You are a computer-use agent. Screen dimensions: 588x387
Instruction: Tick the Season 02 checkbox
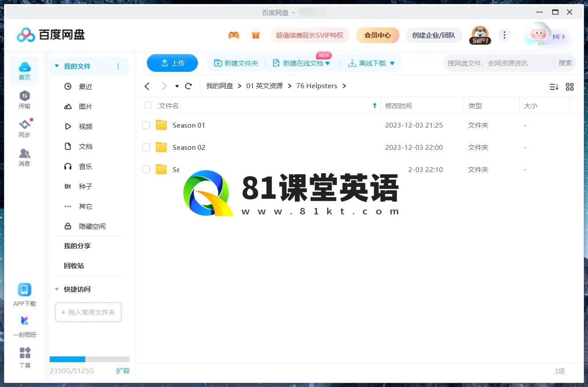pos(146,147)
